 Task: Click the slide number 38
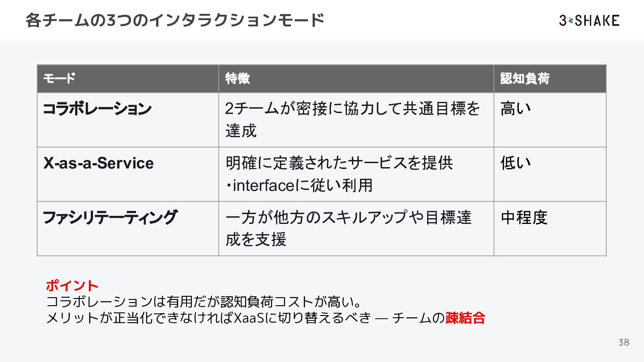click(x=623, y=342)
